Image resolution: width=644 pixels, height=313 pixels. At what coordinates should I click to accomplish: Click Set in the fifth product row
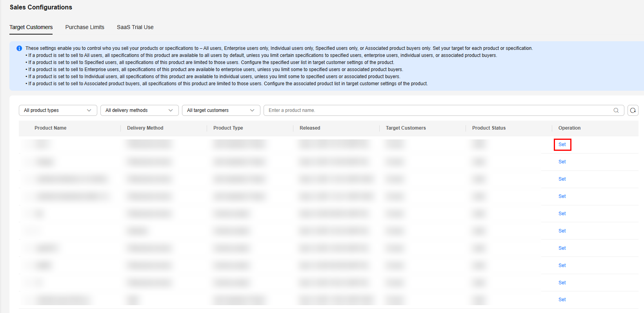click(x=562, y=214)
